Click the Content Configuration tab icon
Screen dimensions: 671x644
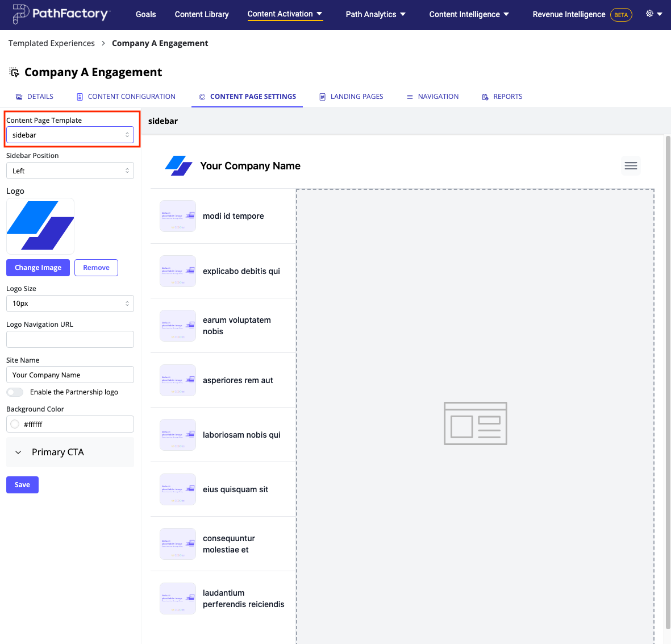coord(79,96)
